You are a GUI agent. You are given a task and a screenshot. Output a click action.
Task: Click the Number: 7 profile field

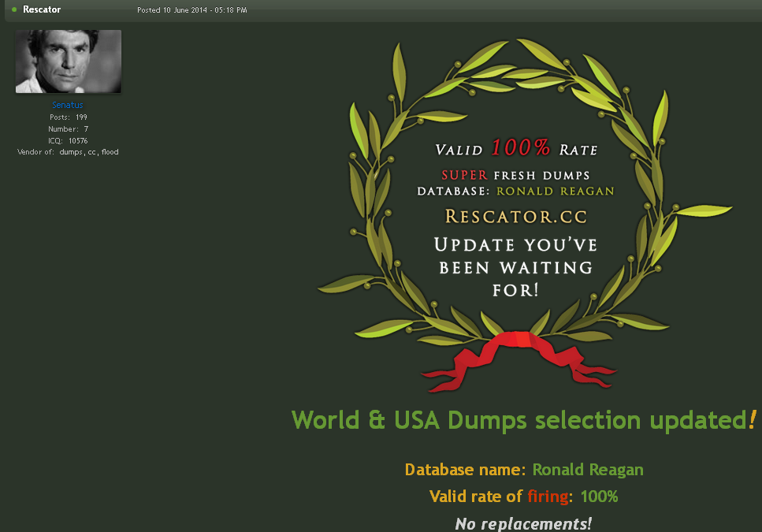click(x=68, y=128)
